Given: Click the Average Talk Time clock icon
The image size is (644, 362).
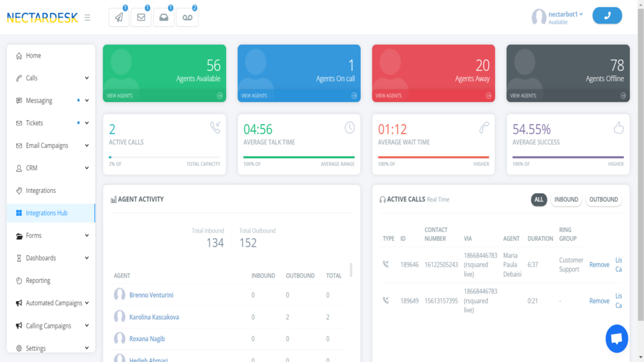Looking at the screenshot, I should point(350,127).
